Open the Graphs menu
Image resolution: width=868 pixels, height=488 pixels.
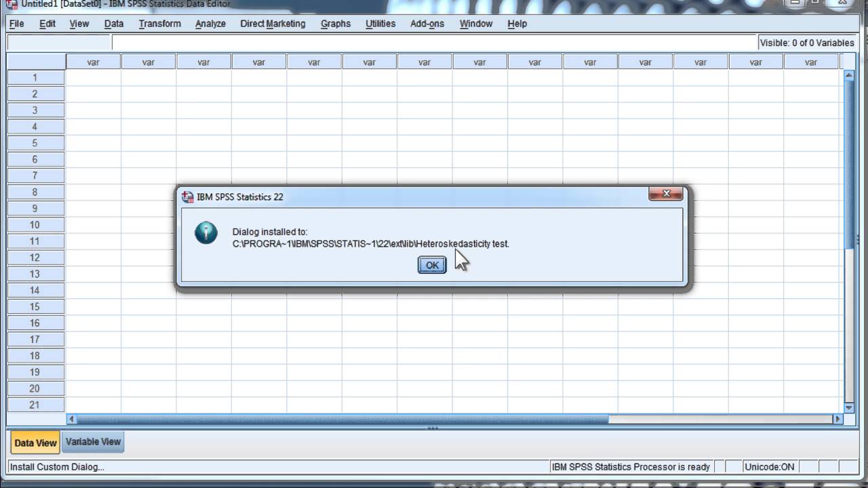point(336,24)
